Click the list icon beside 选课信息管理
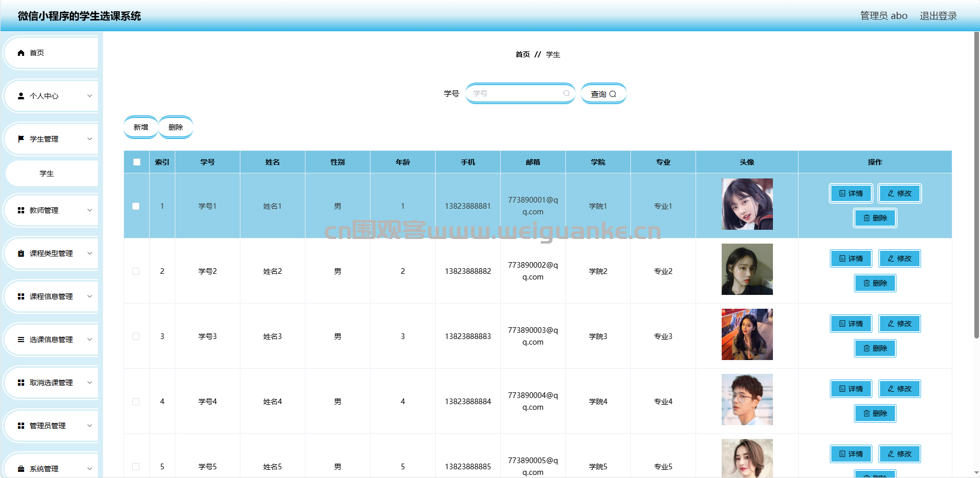Image resolution: width=980 pixels, height=478 pixels. (21, 340)
